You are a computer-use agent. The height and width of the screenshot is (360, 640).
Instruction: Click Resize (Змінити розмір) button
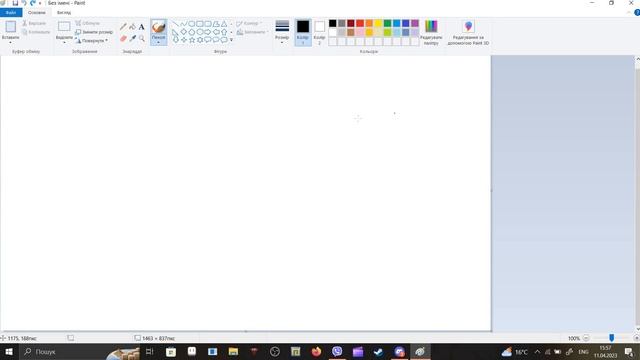point(94,32)
